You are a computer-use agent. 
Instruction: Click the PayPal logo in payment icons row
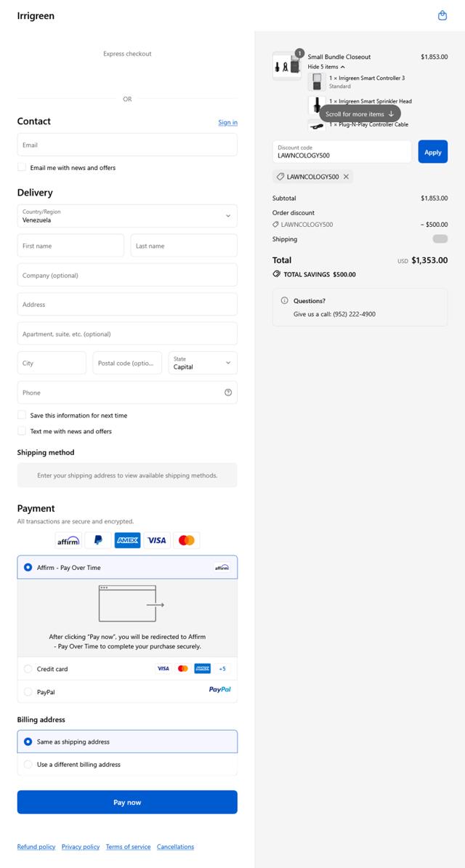98,540
